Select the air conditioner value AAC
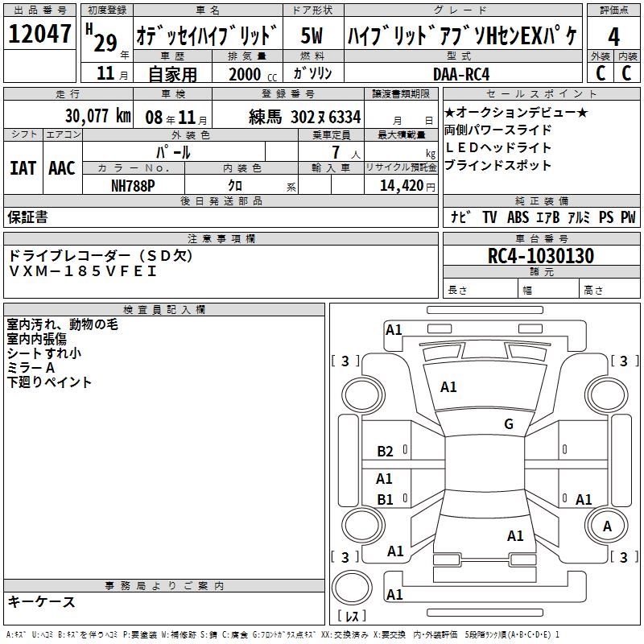The width and height of the screenshot is (644, 644). (62, 168)
